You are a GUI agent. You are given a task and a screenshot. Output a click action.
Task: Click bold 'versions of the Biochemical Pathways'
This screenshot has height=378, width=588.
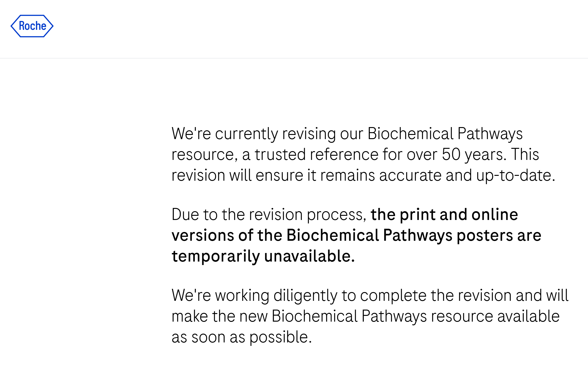pos(312,236)
